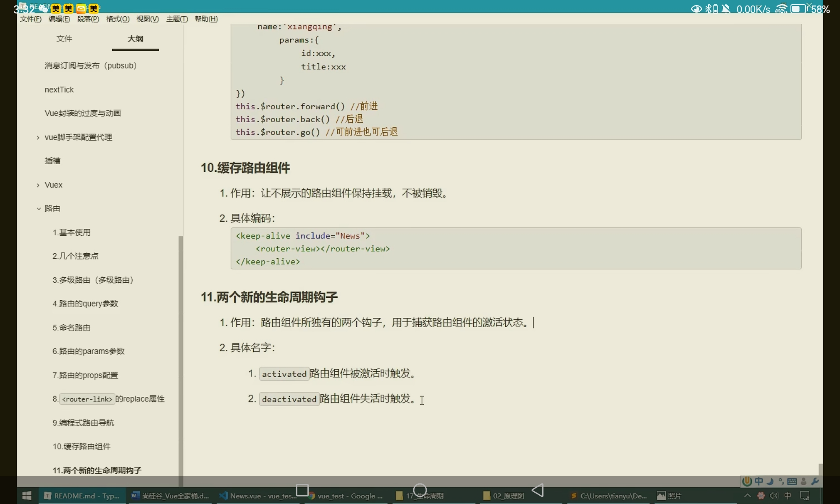Open News.vue in VS Code taskbar item
840x504 pixels.
tap(257, 496)
